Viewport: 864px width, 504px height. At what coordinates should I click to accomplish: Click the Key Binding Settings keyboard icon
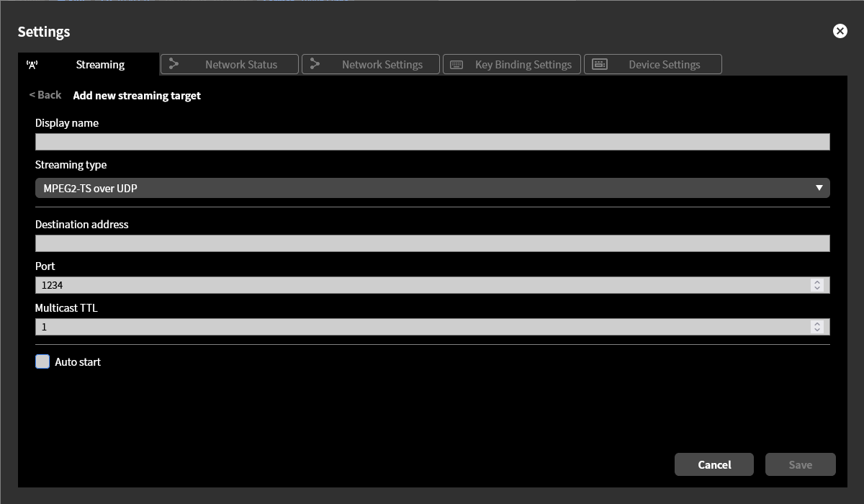click(x=456, y=65)
